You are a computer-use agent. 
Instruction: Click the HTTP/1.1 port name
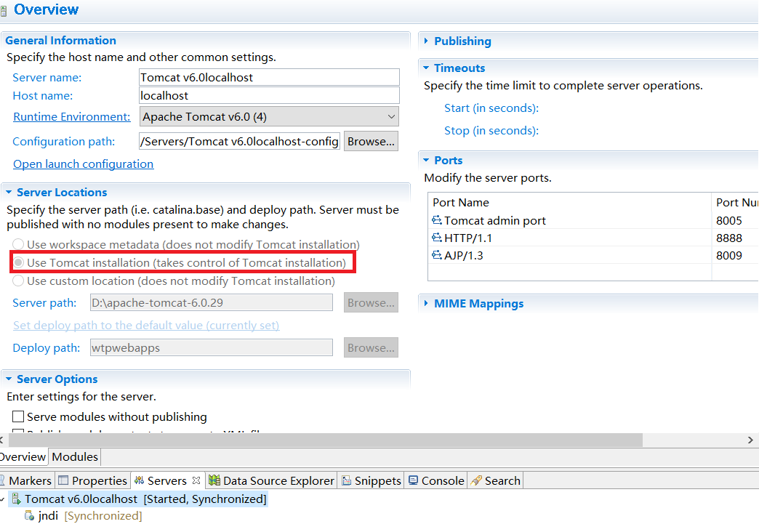click(468, 238)
